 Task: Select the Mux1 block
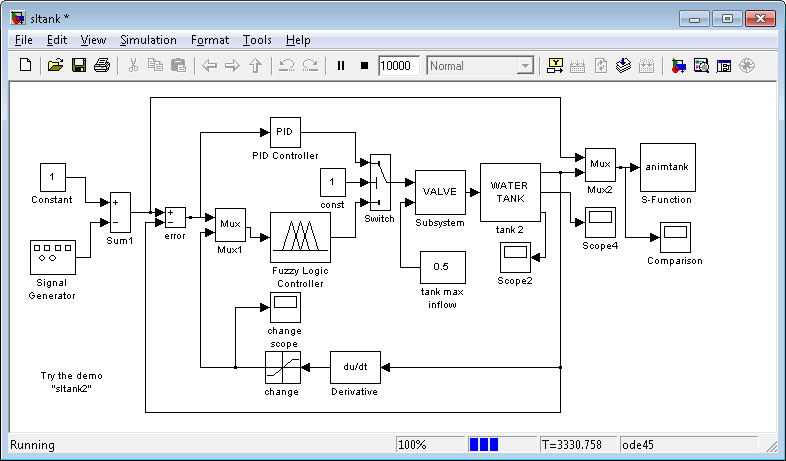tap(231, 225)
